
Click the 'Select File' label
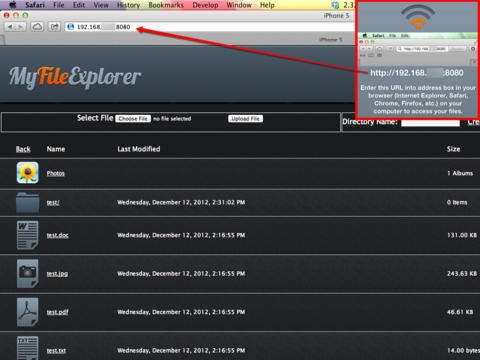(x=95, y=118)
